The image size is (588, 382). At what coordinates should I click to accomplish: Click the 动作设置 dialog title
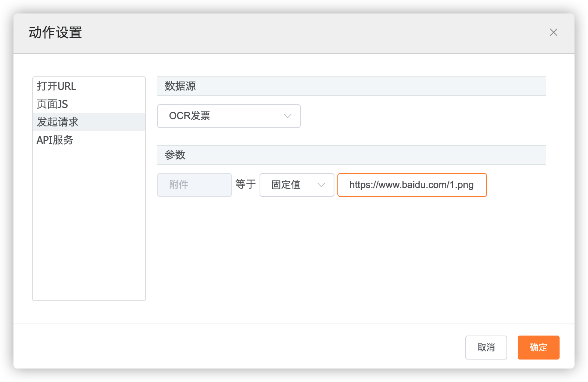(x=55, y=33)
